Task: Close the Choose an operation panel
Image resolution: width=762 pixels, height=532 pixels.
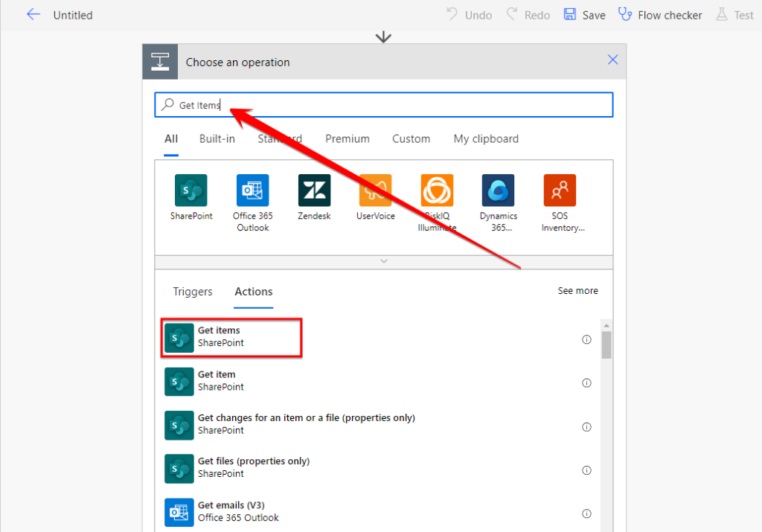Action: pos(612,60)
